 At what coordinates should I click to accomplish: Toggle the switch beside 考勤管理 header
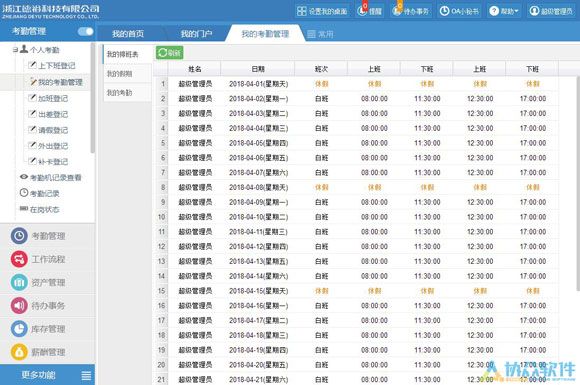click(x=85, y=32)
